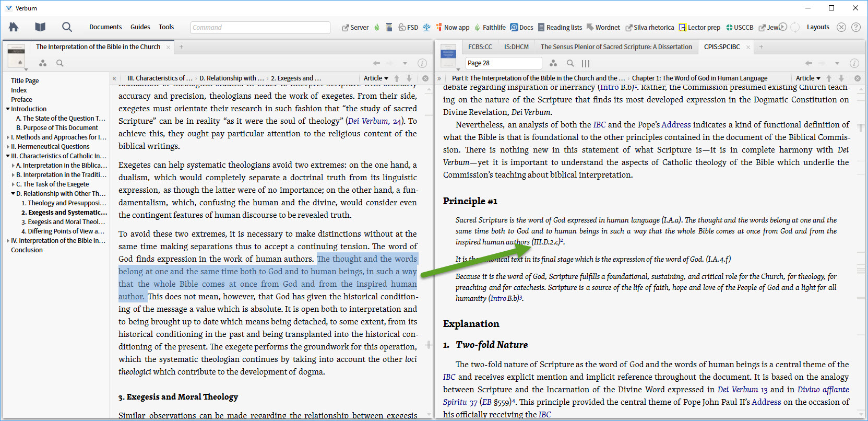The height and width of the screenshot is (421, 868).
Task: Open the Help question mark icon
Action: [856, 27]
